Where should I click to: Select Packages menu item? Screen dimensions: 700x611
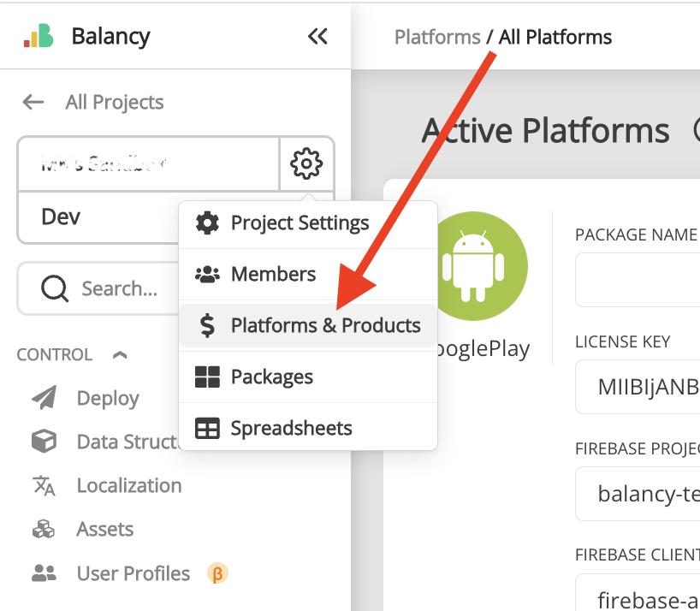coord(307,377)
